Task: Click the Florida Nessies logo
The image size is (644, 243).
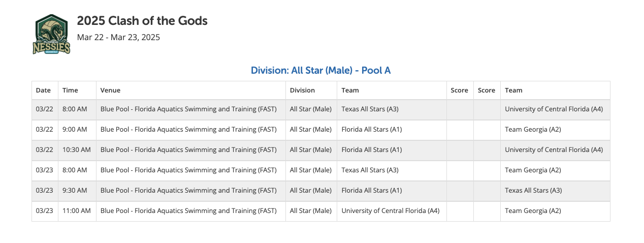Action: tap(51, 34)
